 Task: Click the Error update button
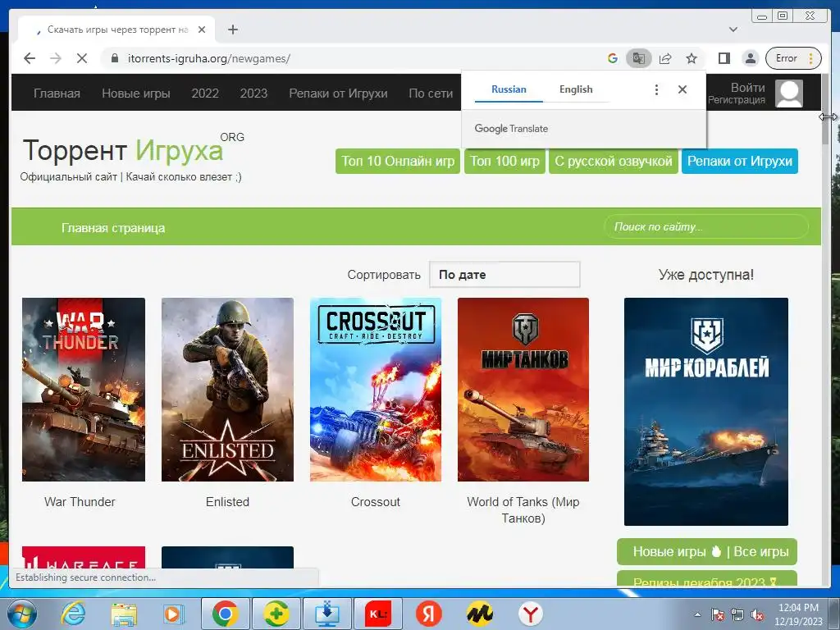(793, 58)
